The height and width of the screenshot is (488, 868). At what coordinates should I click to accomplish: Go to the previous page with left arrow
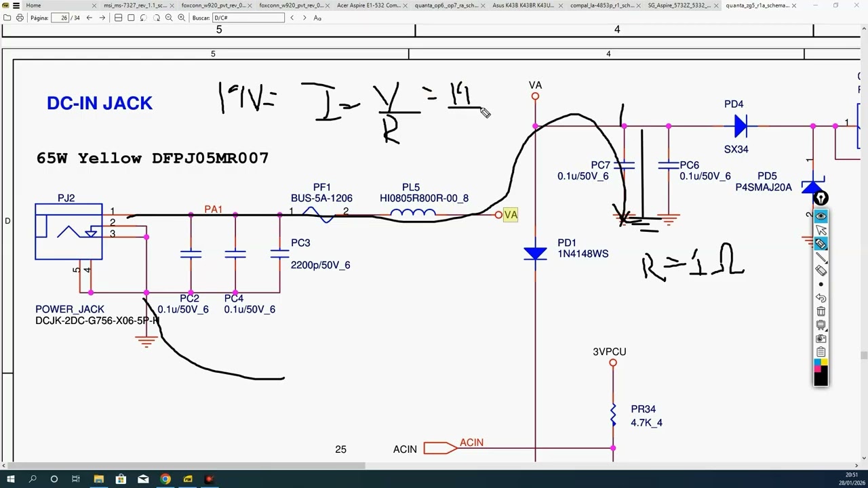pyautogui.click(x=89, y=18)
